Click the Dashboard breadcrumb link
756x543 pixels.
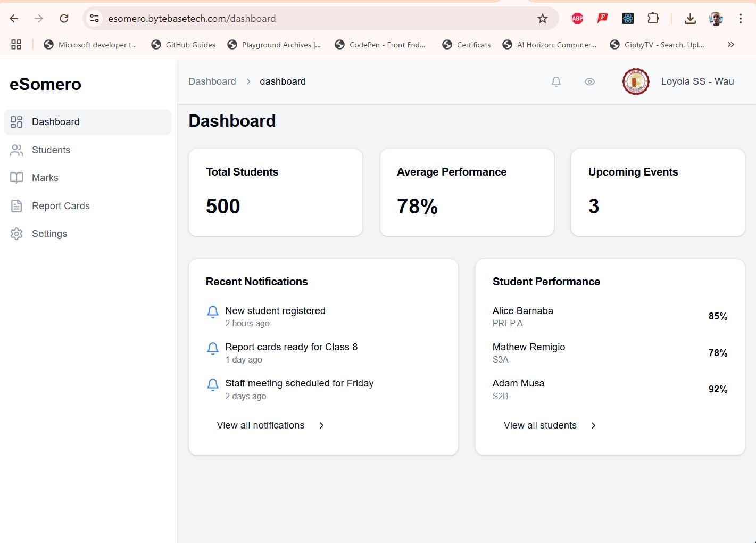pyautogui.click(x=212, y=81)
